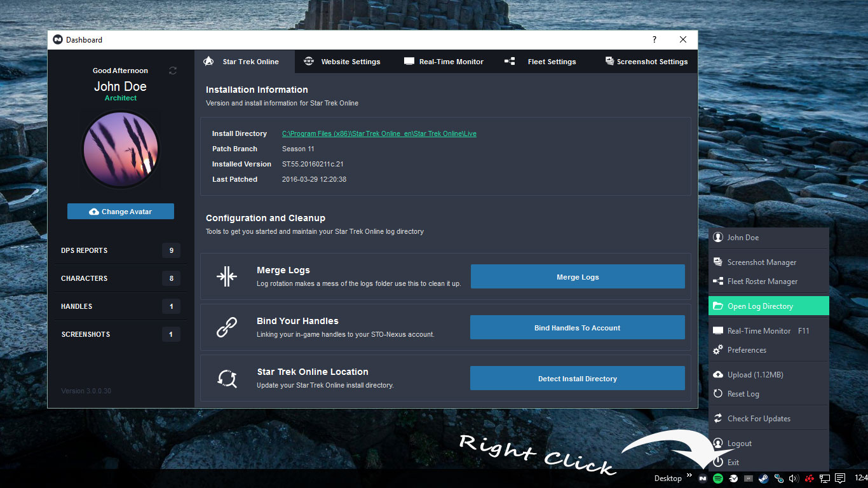Image resolution: width=868 pixels, height=488 pixels.
Task: Click John Doe's avatar picture
Action: point(120,149)
